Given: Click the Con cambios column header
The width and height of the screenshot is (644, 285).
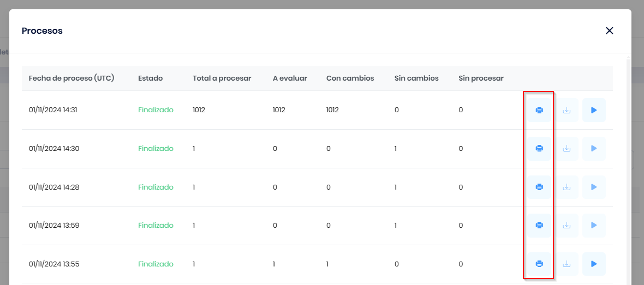Looking at the screenshot, I should click(x=350, y=78).
